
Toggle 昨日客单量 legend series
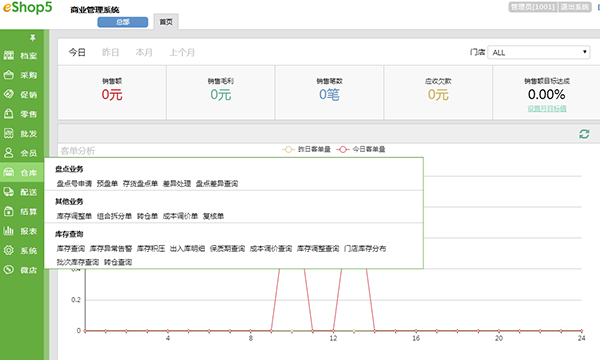(x=306, y=149)
